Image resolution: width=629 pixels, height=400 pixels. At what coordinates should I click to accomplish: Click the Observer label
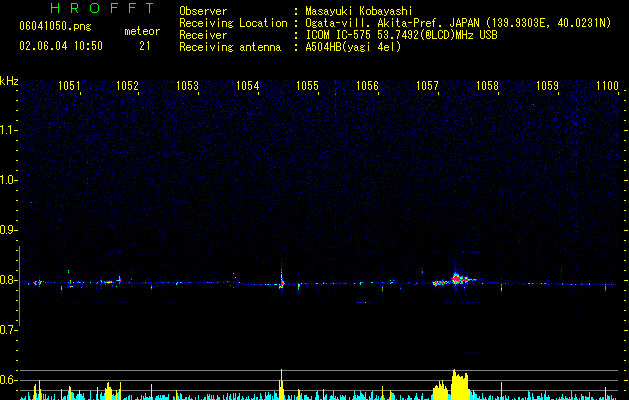pos(203,11)
